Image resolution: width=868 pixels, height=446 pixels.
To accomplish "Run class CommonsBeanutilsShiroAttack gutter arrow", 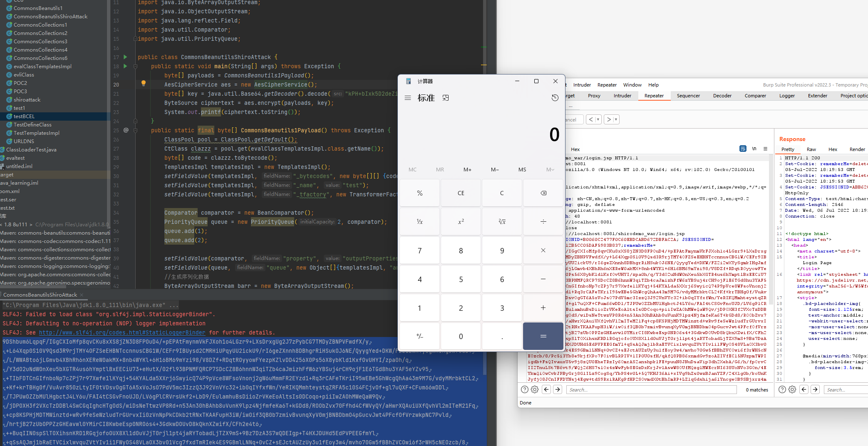I will (125, 57).
